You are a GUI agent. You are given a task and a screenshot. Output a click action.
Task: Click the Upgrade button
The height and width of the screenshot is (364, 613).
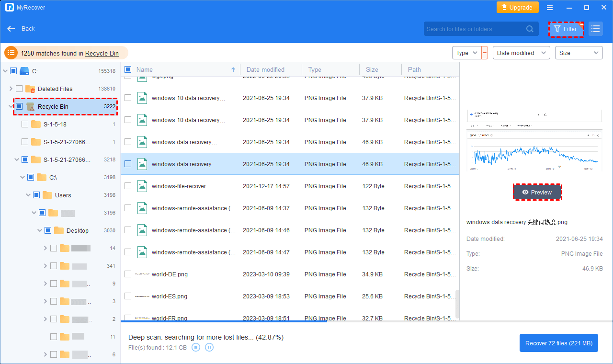coord(517,8)
